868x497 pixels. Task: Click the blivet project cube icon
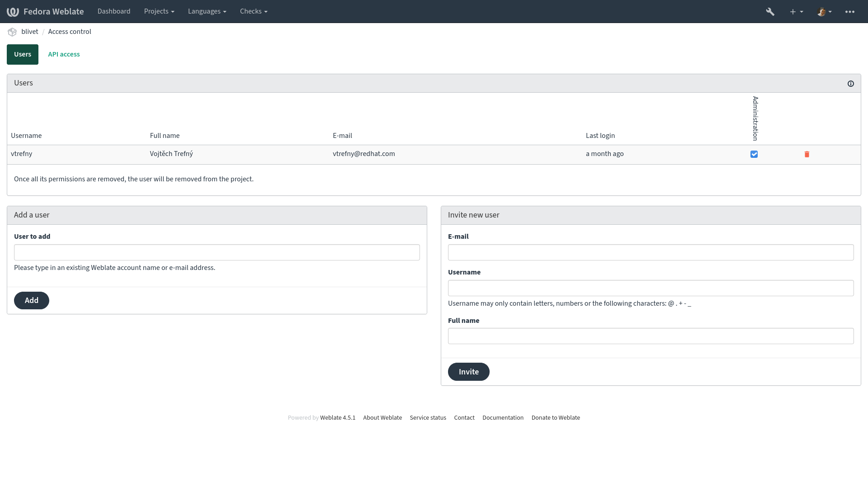click(x=12, y=32)
